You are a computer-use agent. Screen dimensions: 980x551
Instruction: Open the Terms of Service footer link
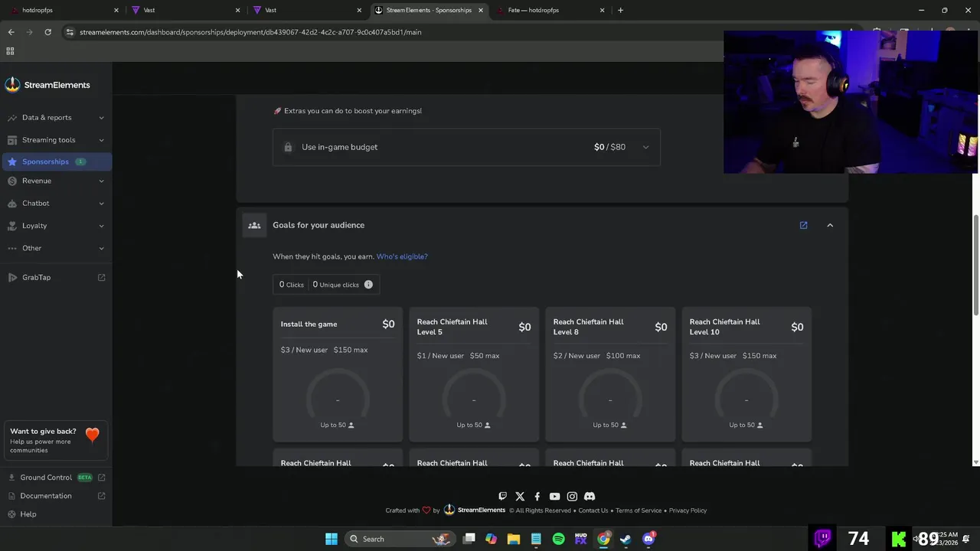click(x=639, y=510)
